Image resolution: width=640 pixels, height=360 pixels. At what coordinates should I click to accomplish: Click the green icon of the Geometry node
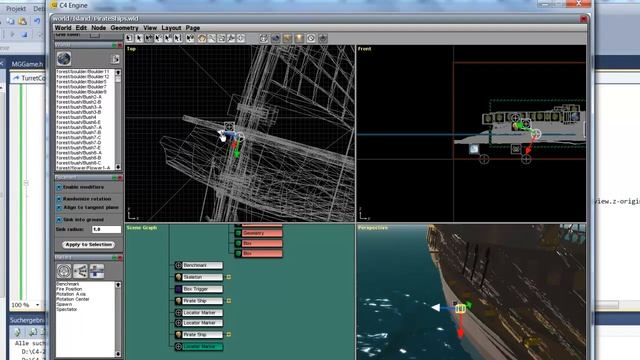point(238,233)
